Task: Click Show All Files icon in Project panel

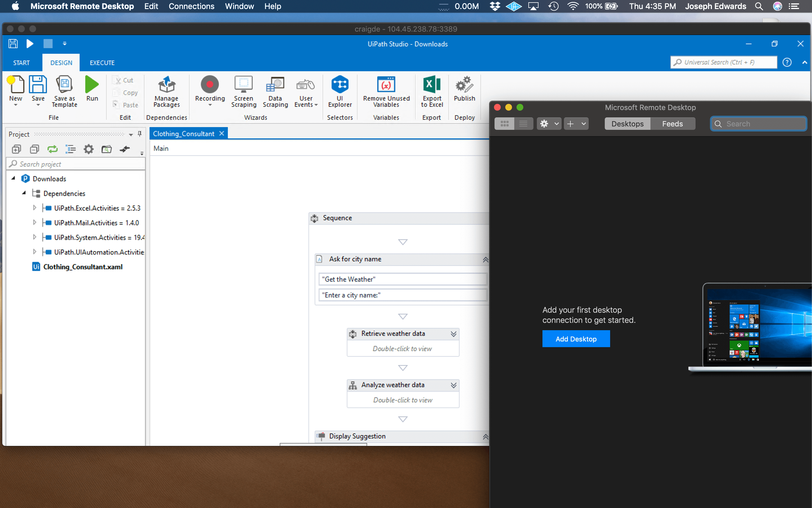Action: [x=70, y=149]
